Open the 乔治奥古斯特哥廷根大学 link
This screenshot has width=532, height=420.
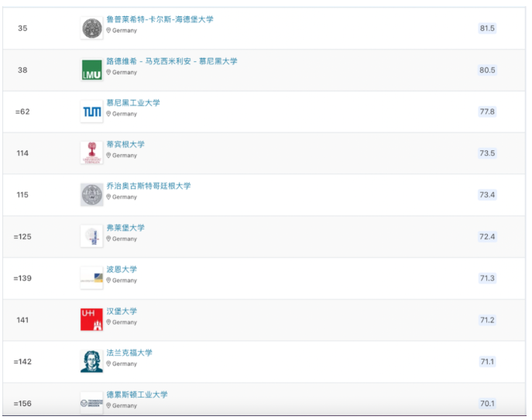tap(149, 186)
